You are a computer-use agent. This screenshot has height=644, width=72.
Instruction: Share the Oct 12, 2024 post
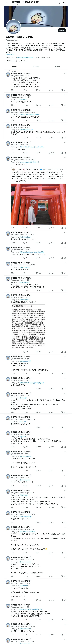pos(65,243)
